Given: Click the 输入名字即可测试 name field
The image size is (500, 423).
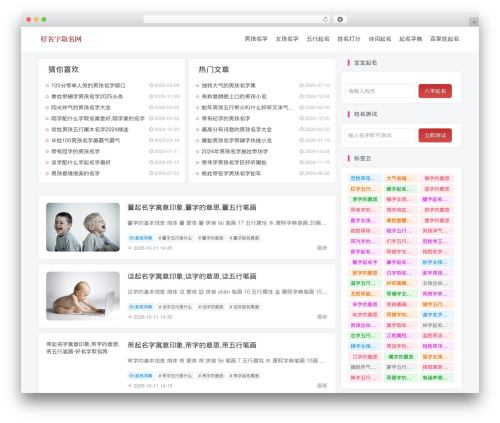Looking at the screenshot, I should coord(380,135).
